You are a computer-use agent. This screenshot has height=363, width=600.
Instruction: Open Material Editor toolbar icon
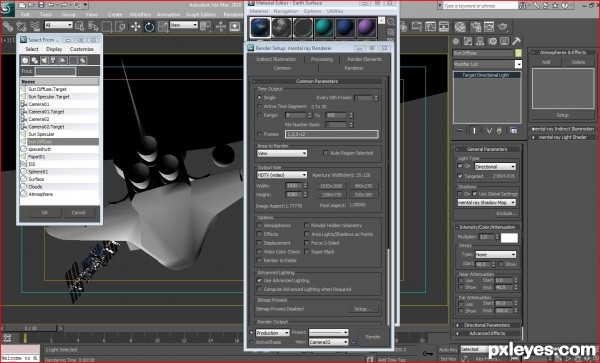(460, 26)
